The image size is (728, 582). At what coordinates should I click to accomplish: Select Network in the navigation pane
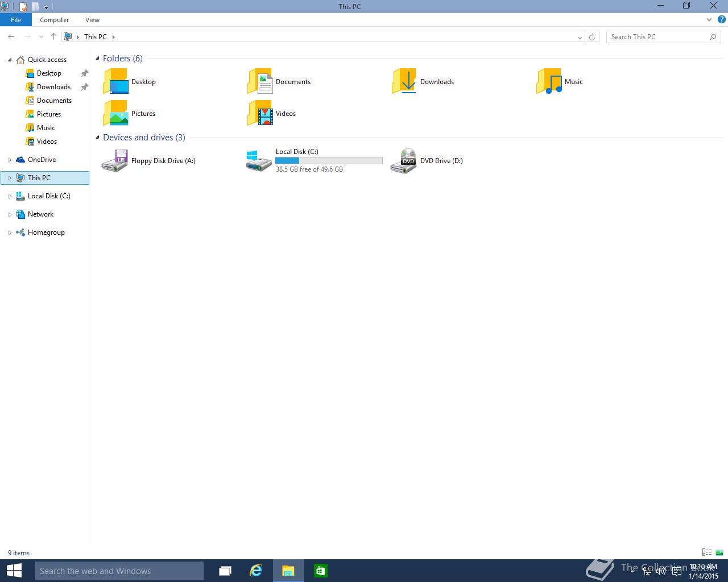(x=41, y=214)
